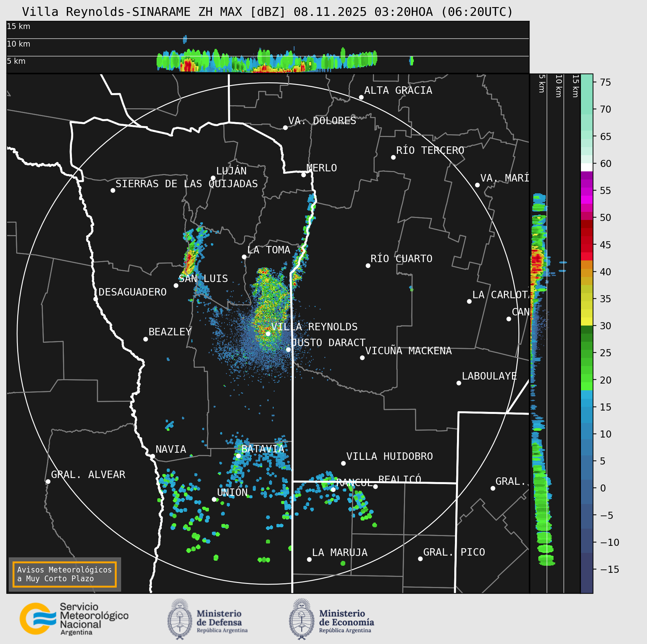
Task: Click the Ministerio de Defensa emblem
Action: click(180, 619)
